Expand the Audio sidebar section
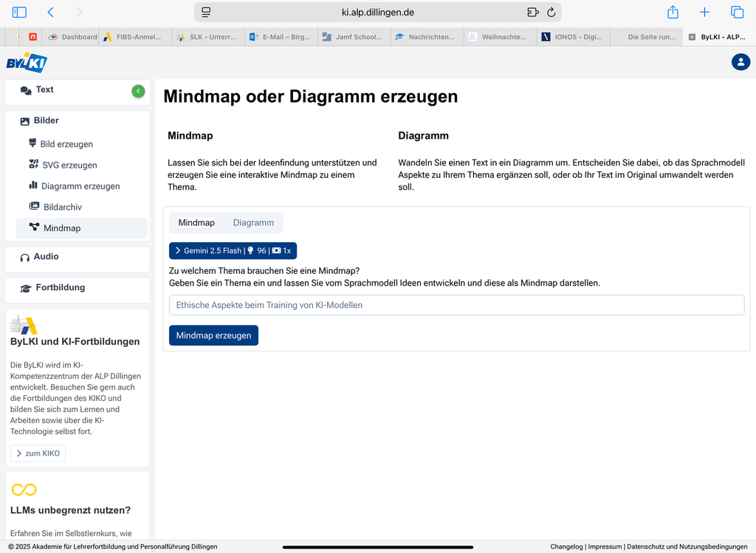The height and width of the screenshot is (553, 756). [x=46, y=257]
